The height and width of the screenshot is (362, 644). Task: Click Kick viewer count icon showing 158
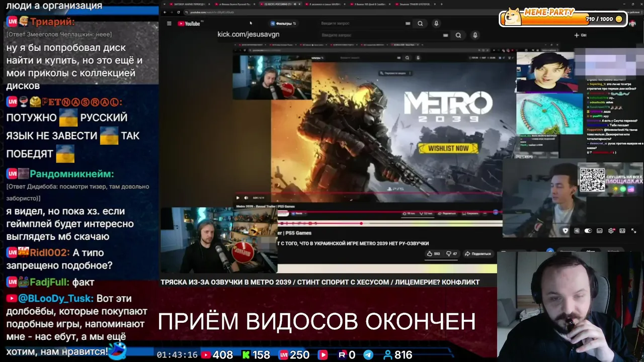click(x=246, y=355)
